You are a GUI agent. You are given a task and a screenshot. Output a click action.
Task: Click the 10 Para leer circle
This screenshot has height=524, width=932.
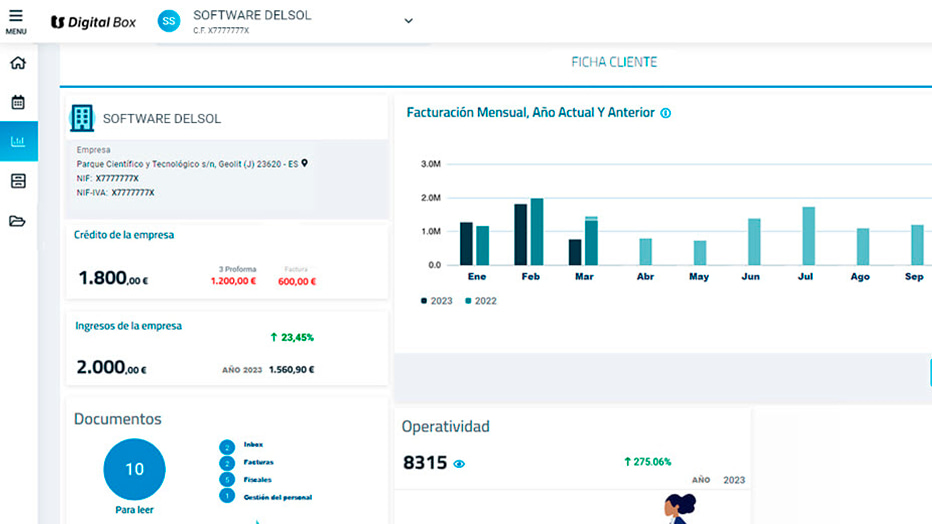[134, 469]
